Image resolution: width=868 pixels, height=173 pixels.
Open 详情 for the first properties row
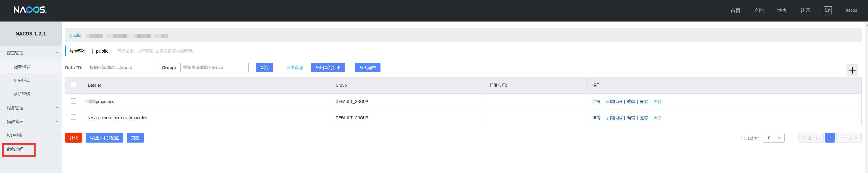(596, 101)
